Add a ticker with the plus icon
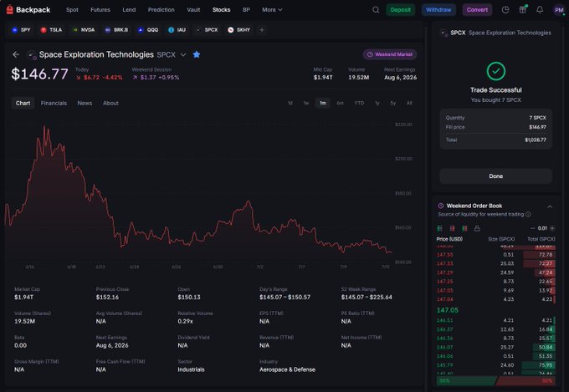569x392 pixels. coord(262,30)
